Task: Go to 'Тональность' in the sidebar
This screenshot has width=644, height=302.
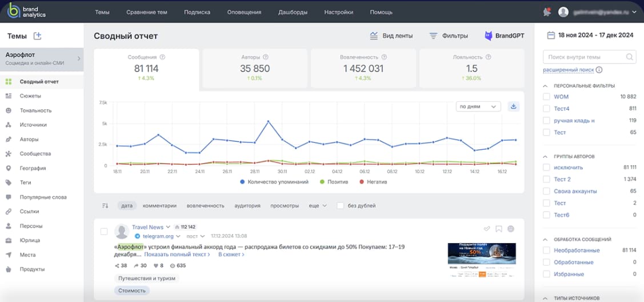Action: [35, 110]
